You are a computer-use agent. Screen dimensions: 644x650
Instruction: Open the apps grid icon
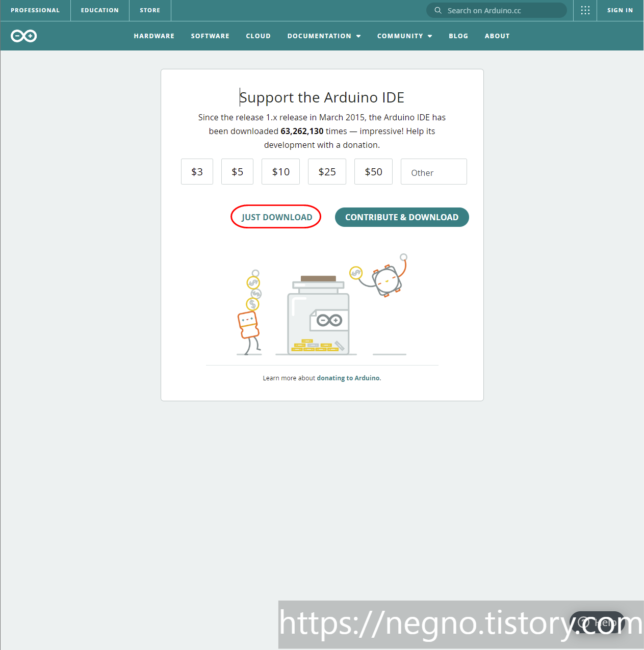(585, 10)
